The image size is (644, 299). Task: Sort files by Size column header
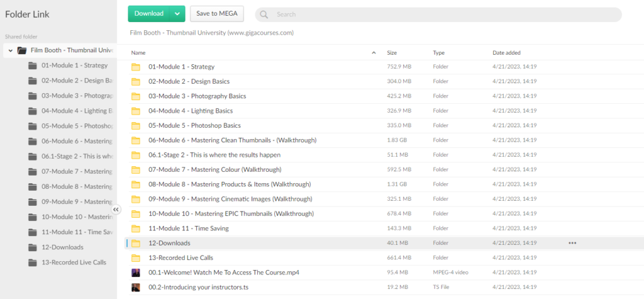coord(392,53)
